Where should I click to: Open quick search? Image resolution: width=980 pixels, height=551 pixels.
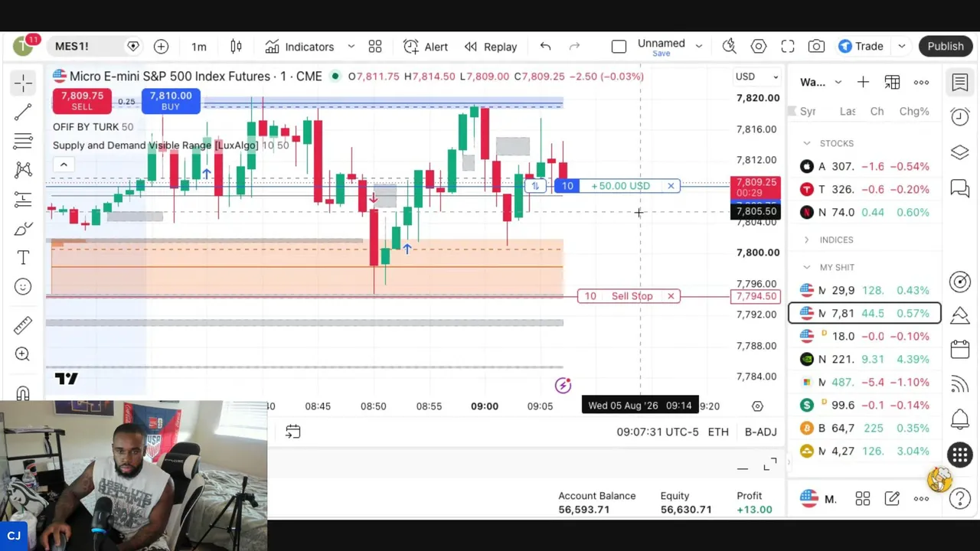(730, 47)
